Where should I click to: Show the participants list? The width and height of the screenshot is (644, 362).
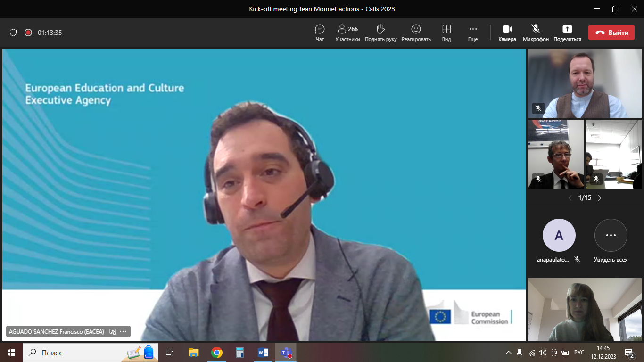347,33
